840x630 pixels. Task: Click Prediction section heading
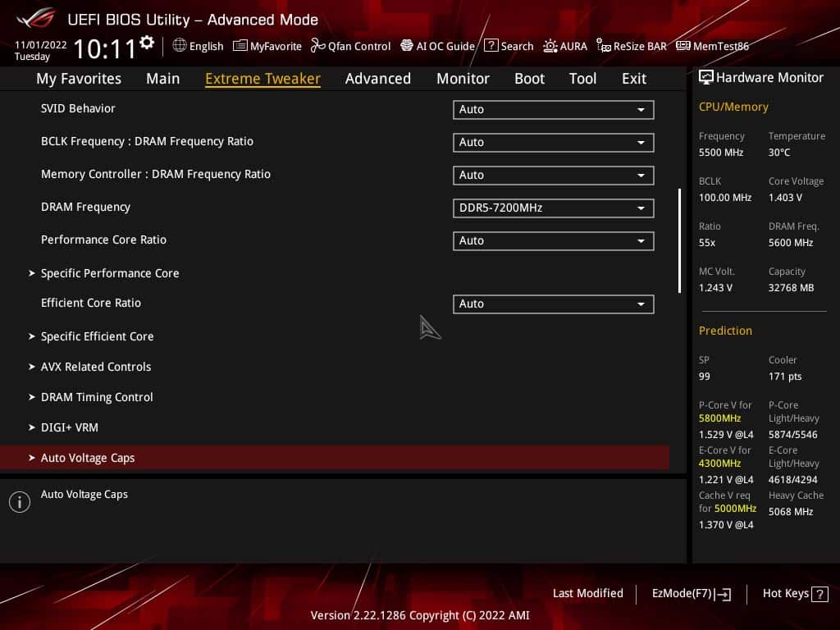(725, 331)
